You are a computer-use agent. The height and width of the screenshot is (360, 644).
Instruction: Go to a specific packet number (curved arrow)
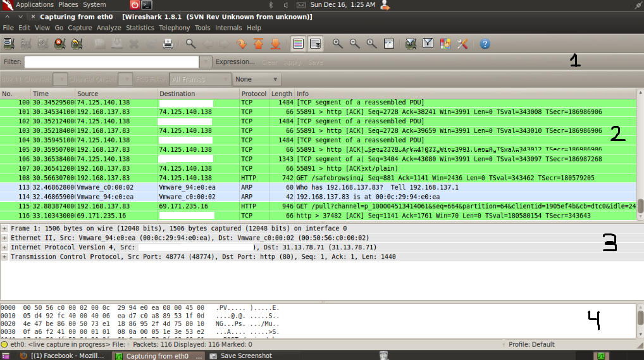[x=242, y=44]
